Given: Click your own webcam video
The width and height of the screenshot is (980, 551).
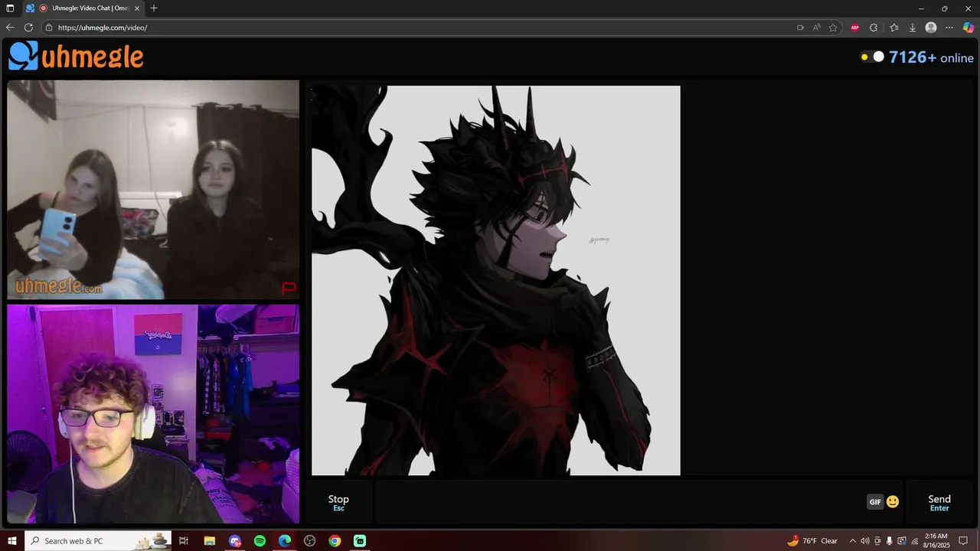Looking at the screenshot, I should tap(153, 414).
